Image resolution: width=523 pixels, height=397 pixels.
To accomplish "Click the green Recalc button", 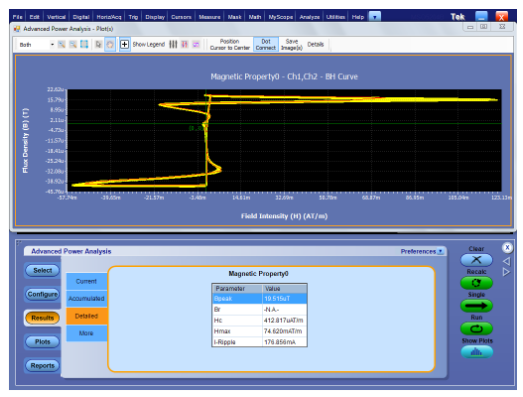I will pos(476,283).
